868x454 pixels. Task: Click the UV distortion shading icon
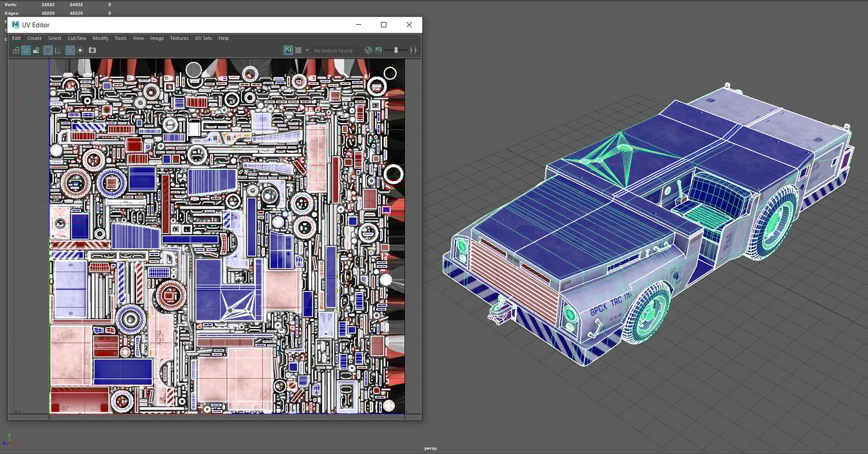pos(36,50)
